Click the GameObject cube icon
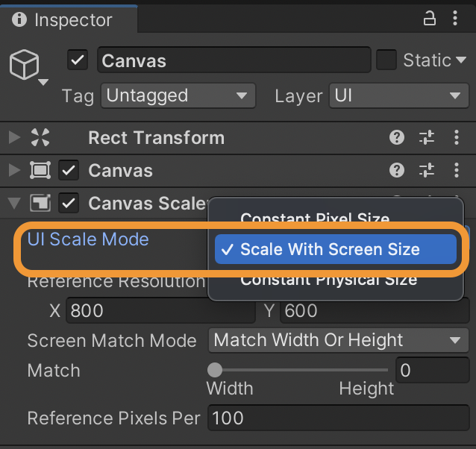 (x=25, y=65)
